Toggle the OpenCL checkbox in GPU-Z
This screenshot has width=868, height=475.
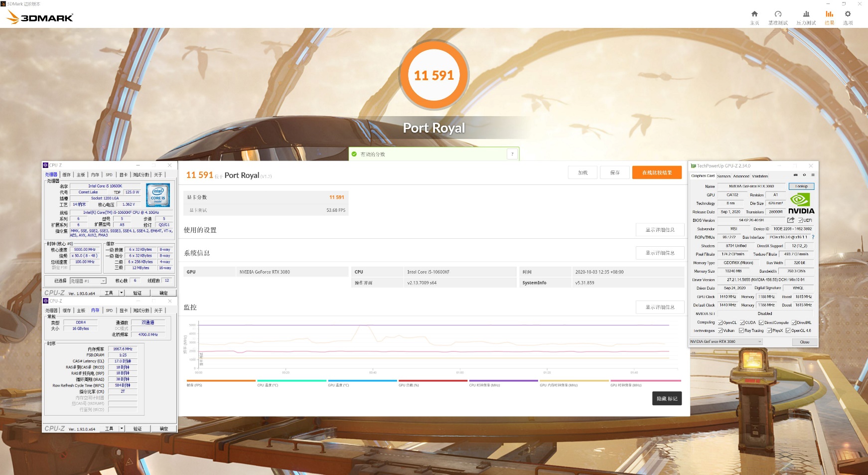(721, 322)
